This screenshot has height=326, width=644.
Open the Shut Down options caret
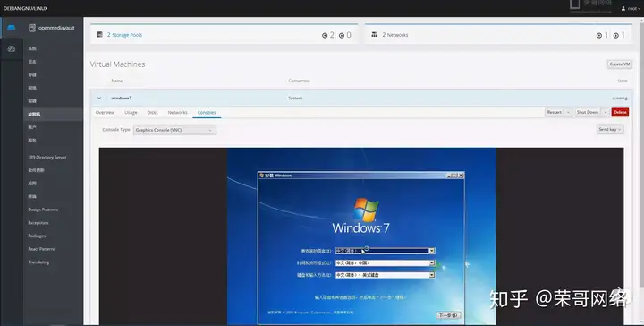pos(605,112)
